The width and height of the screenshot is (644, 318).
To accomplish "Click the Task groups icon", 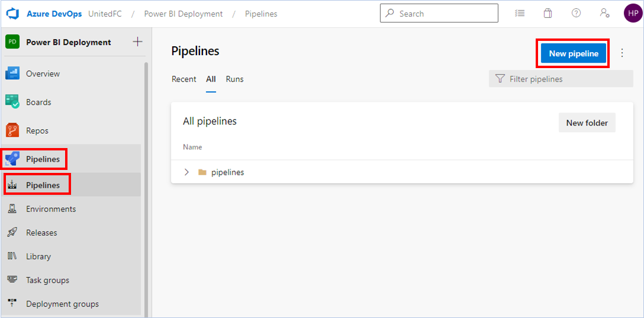I will point(12,280).
